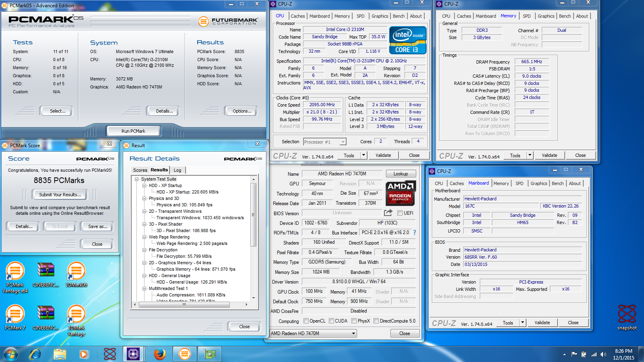Toggle the OpenCL checkbox
644x362 pixels.
coord(306,321)
